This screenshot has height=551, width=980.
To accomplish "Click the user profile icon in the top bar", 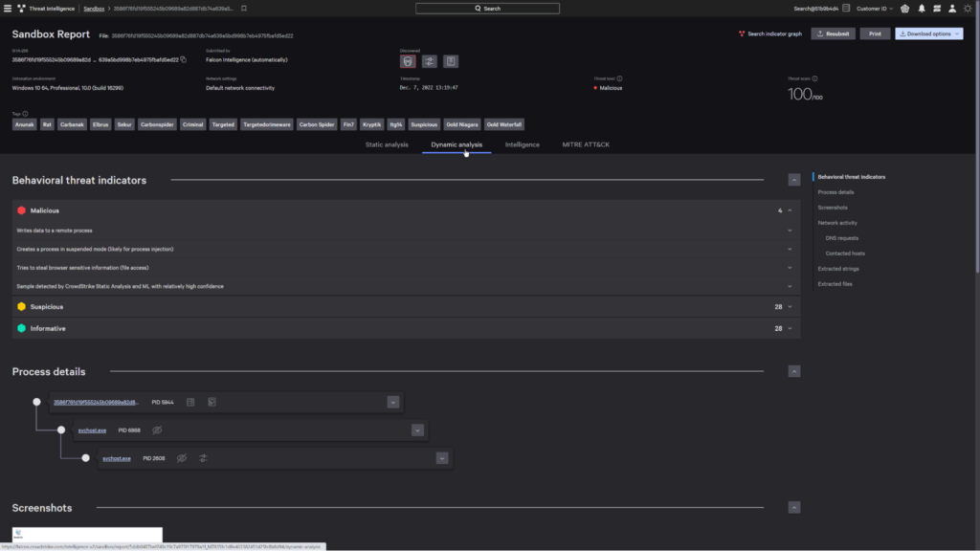I will click(x=950, y=8).
